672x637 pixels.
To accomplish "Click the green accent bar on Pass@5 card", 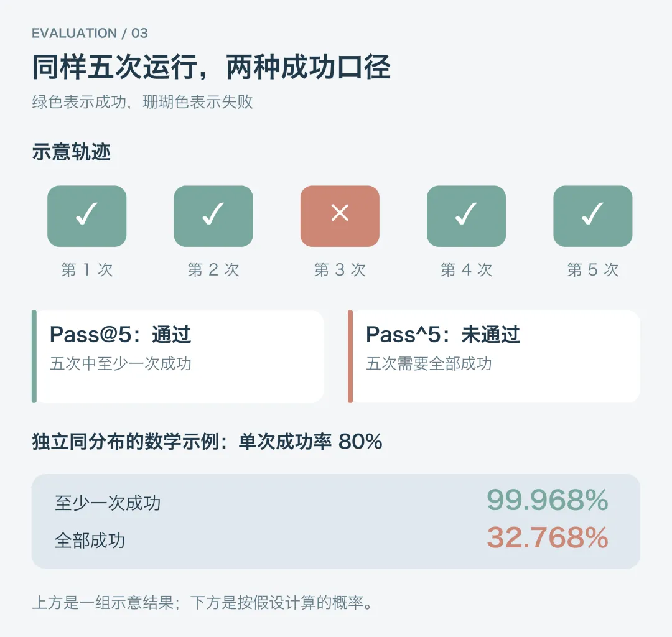I will pos(34,356).
